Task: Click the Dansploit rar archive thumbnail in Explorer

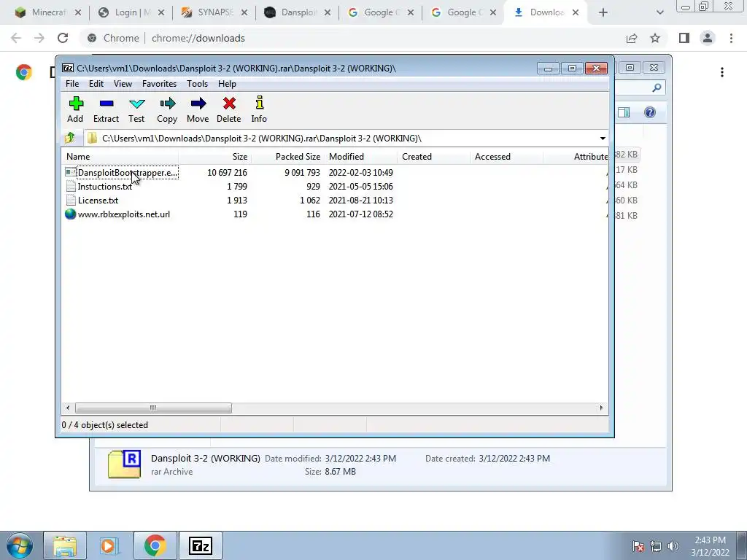Action: click(124, 464)
